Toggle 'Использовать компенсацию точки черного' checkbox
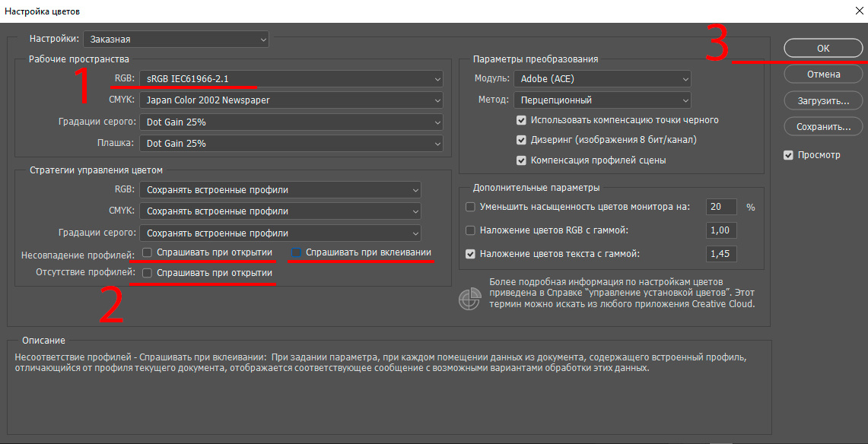Viewport: 868px width, 444px height. tap(521, 120)
